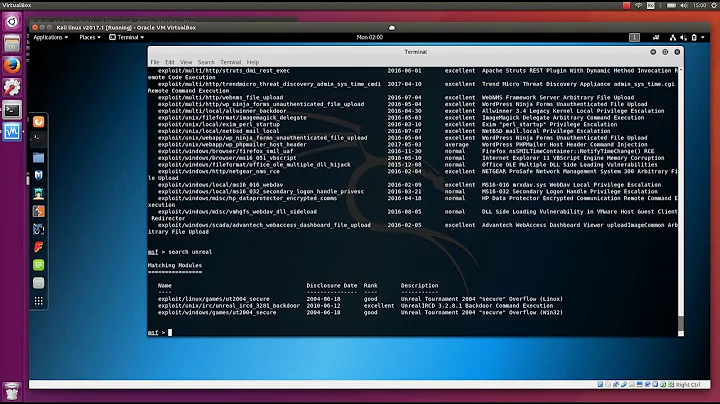This screenshot has width=720, height=404.
Task: Click Kali workspace indicator number 1
Action: 634,38
